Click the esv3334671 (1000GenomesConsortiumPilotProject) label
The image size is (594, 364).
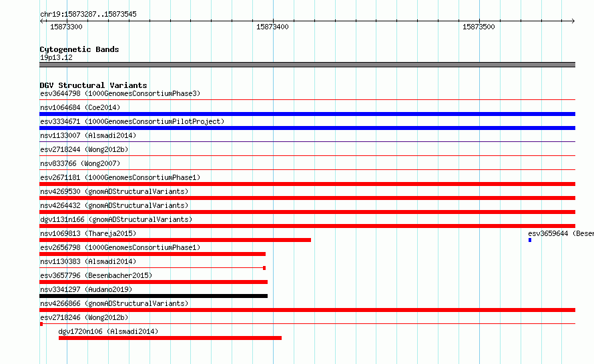coord(132,121)
